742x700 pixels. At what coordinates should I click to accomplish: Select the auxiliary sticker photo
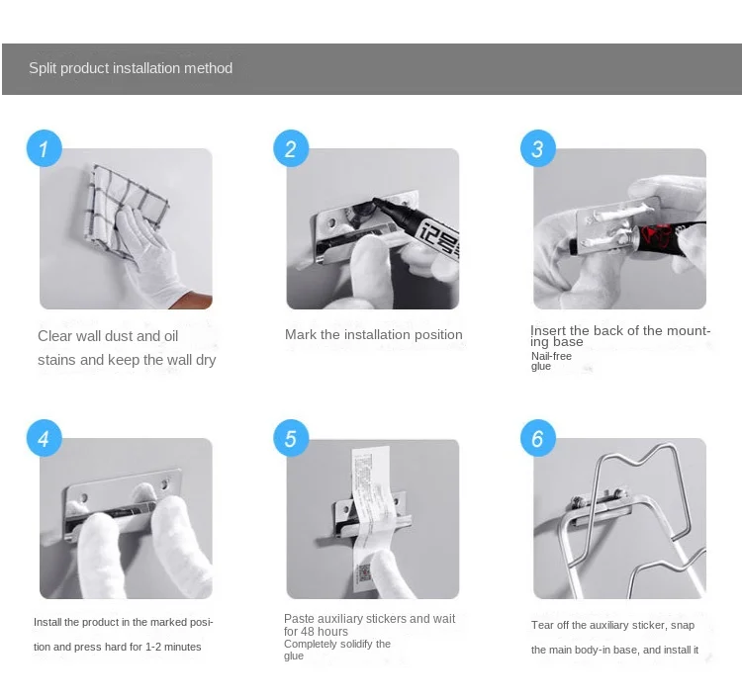[x=373, y=519]
